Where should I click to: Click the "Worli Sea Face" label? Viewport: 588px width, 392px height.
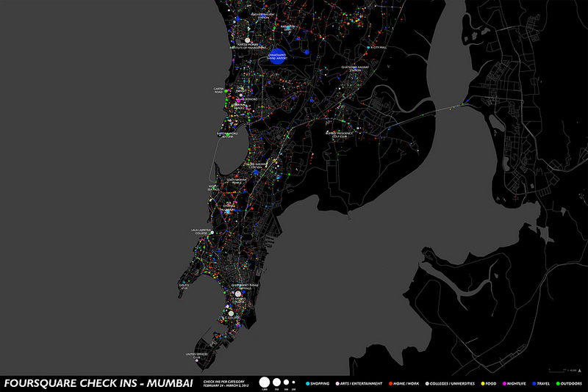(x=214, y=188)
